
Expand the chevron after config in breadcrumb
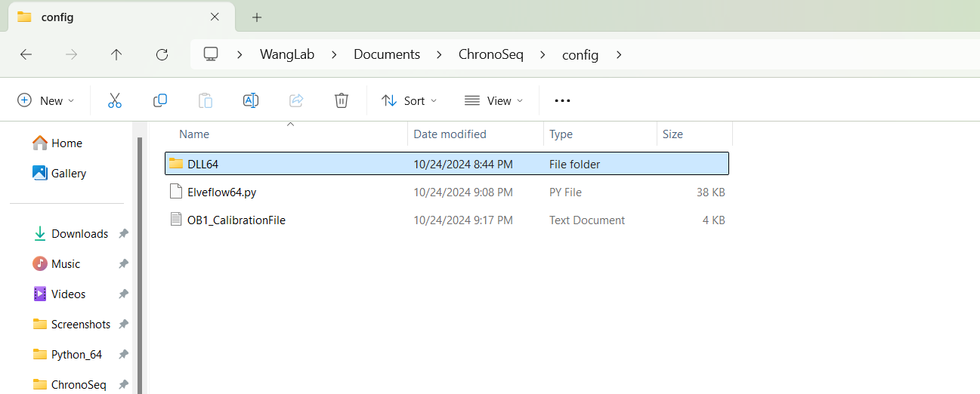coord(619,54)
